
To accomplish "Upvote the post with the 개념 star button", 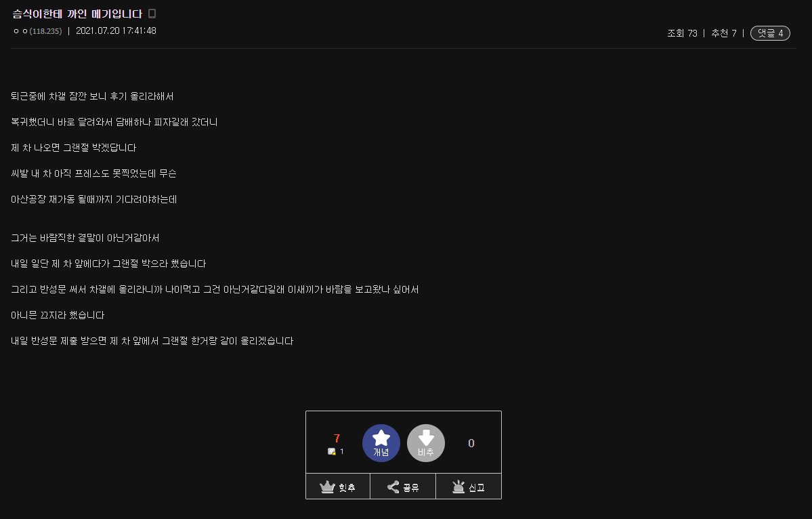I will pos(381,443).
